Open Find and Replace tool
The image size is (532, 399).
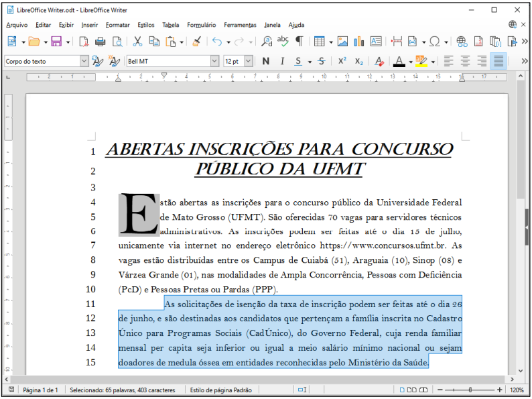click(267, 42)
